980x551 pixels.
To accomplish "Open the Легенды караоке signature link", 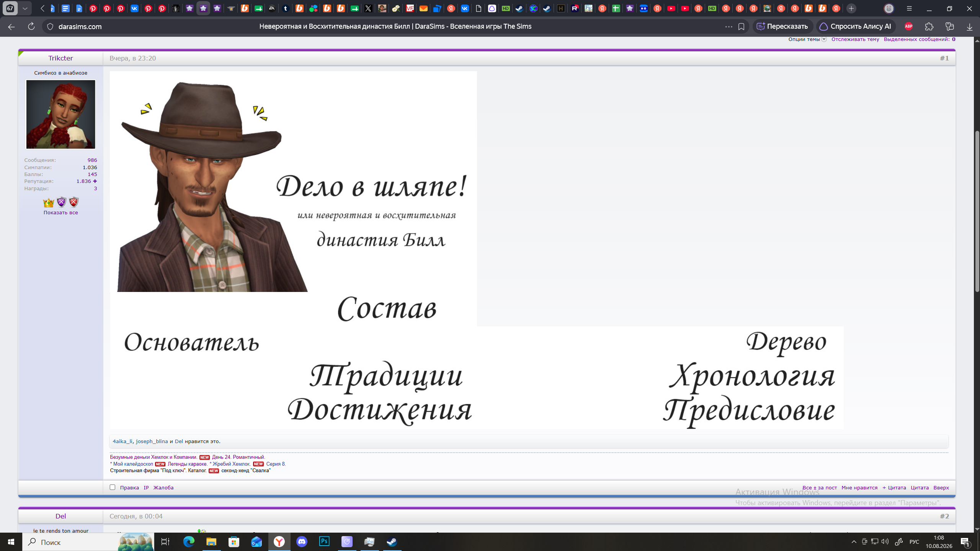I will point(187,464).
